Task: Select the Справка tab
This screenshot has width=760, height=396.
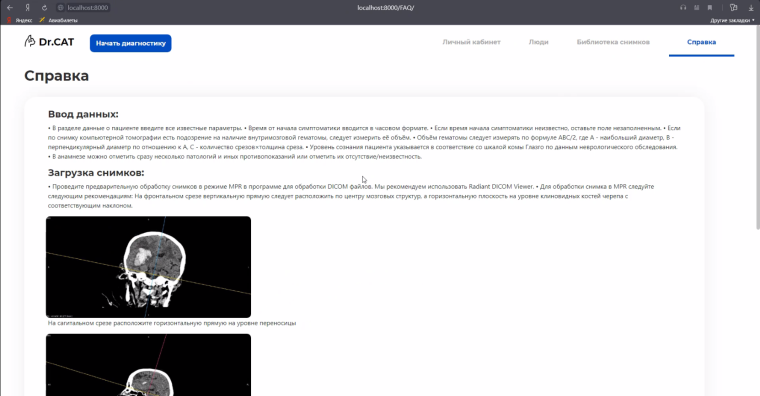Action: tap(701, 42)
